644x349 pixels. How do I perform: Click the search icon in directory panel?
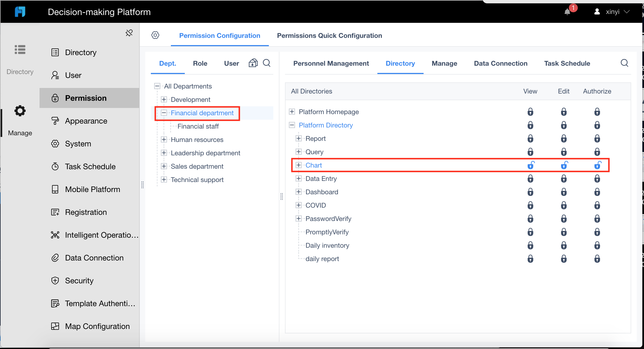coord(625,63)
